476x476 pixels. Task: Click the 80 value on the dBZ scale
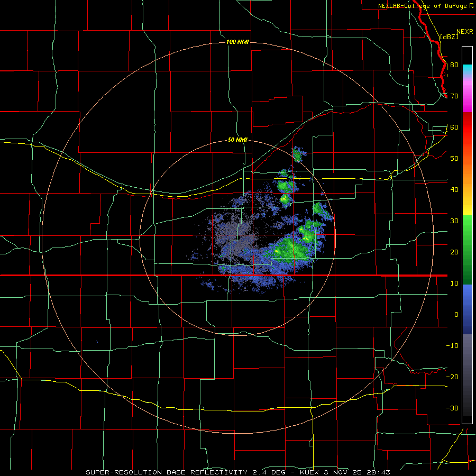[x=454, y=65]
